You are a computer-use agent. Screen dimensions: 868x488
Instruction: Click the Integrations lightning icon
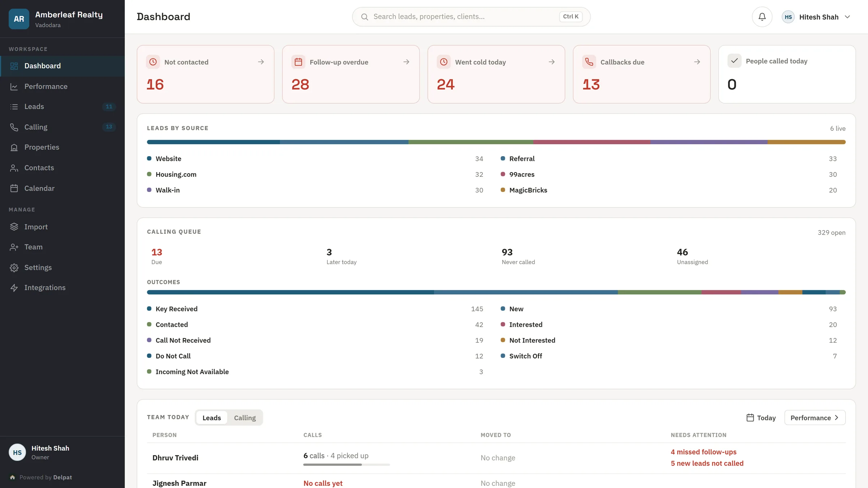pyautogui.click(x=14, y=288)
